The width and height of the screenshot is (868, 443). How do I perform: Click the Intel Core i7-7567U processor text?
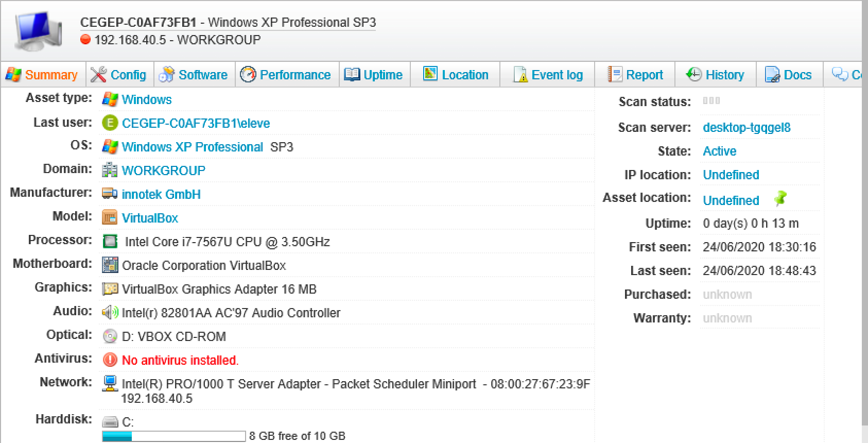[227, 242]
